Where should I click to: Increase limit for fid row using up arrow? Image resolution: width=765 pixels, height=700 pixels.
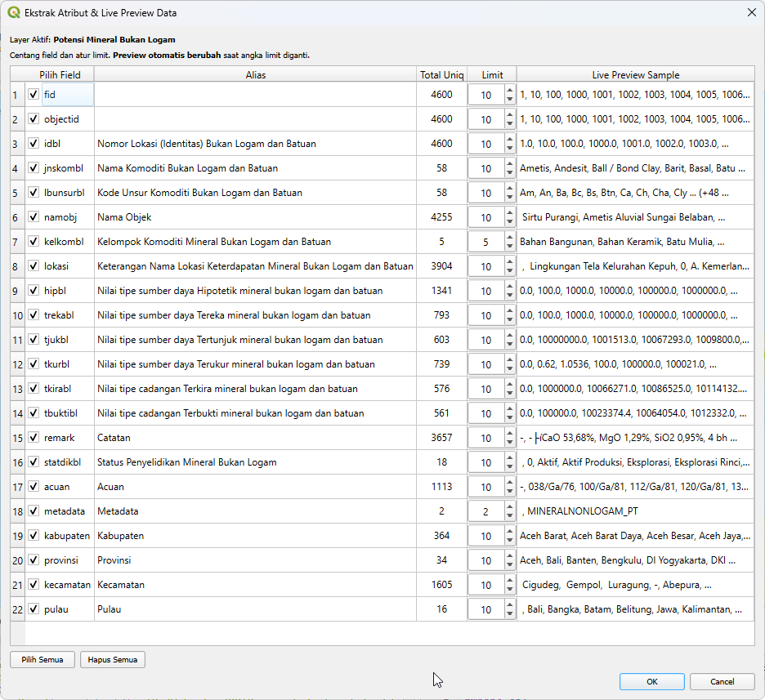pyautogui.click(x=510, y=91)
